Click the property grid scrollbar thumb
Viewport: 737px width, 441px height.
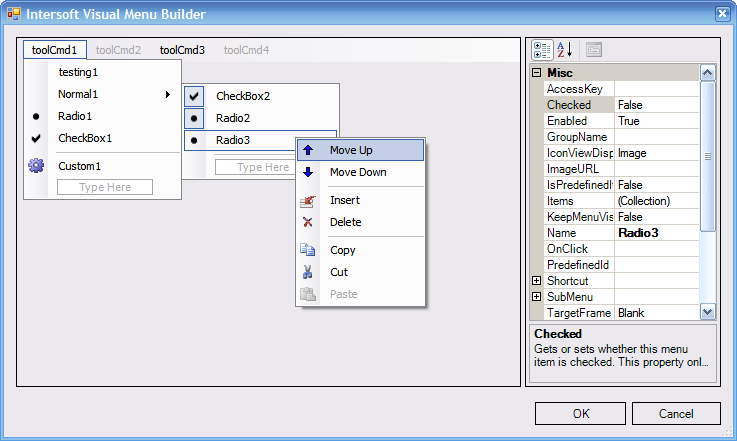708,157
